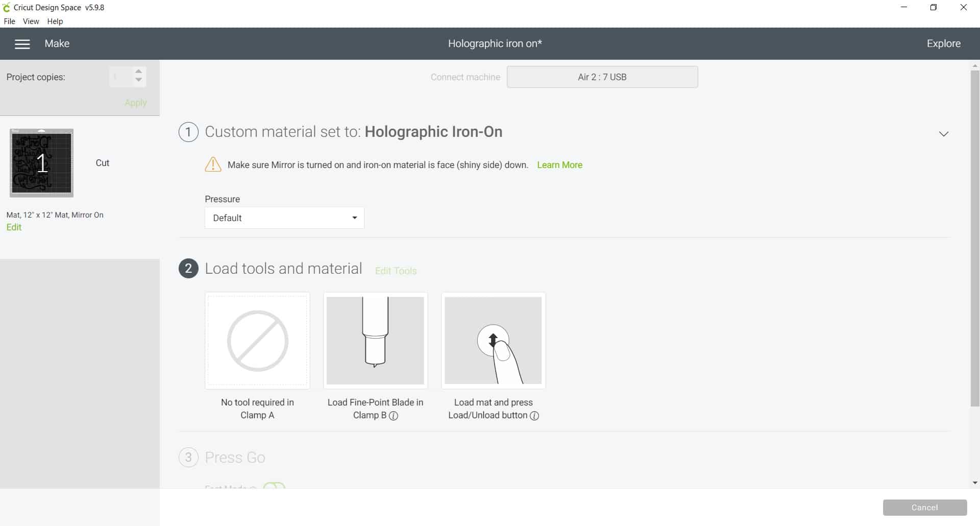The width and height of the screenshot is (980, 526).
Task: Increase project copies with up arrow
Action: point(138,72)
